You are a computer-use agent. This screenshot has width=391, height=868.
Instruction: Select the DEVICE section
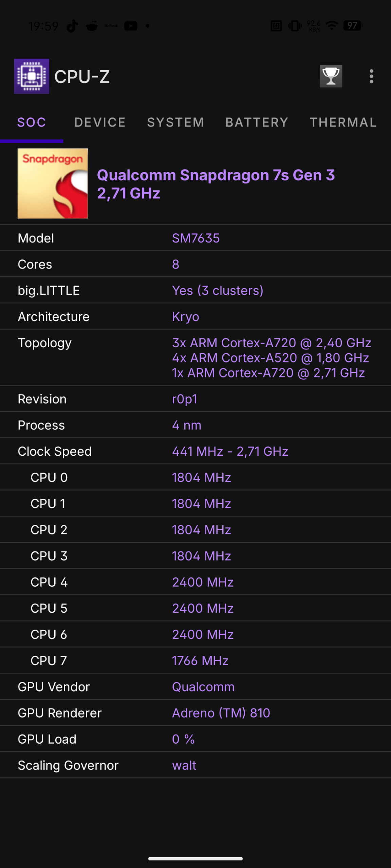[99, 122]
